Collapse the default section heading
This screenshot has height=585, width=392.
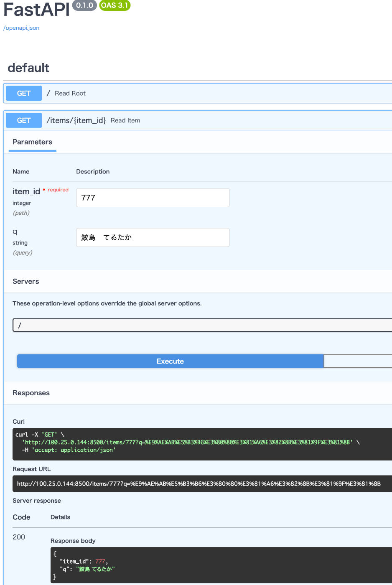(28, 68)
